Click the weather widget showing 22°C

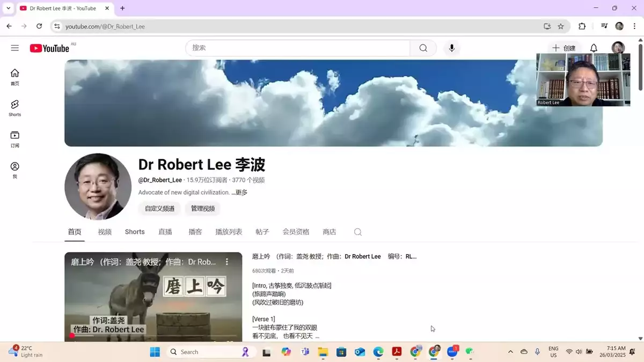point(25,352)
